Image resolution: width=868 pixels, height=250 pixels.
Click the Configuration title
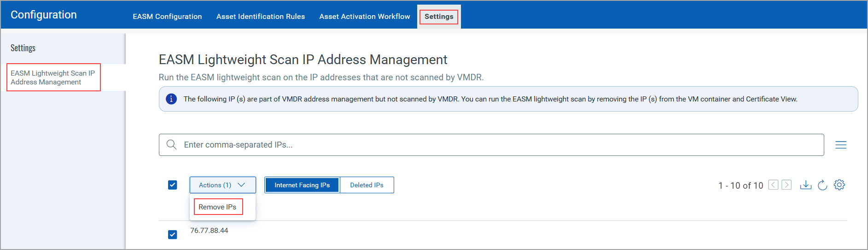click(x=44, y=15)
